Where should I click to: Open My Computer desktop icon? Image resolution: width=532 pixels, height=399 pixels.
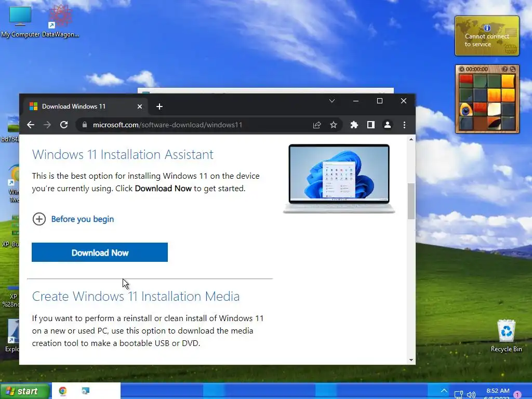click(20, 22)
